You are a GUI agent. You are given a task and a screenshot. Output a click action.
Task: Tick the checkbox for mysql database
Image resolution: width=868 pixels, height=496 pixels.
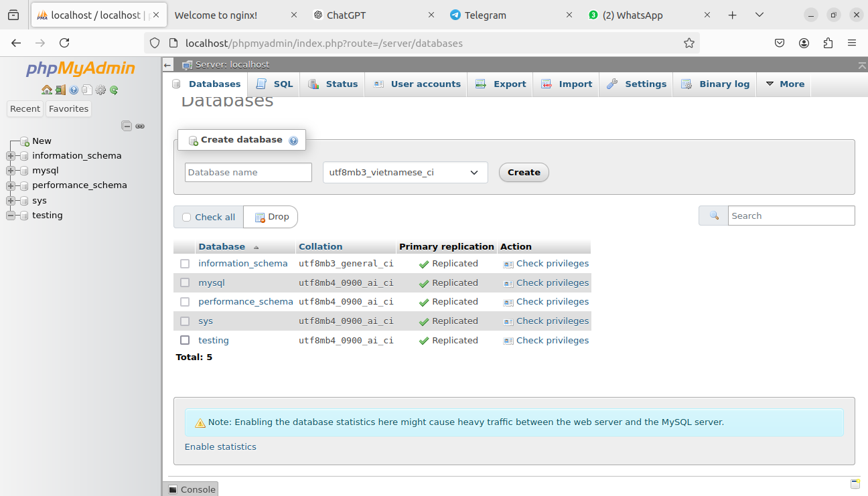coord(185,282)
